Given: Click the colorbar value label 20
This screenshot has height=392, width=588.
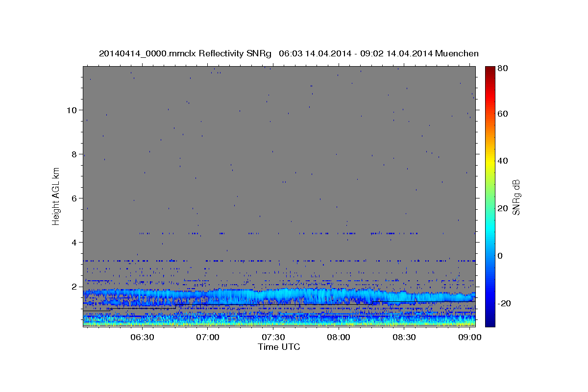Looking at the screenshot, I should pyautogui.click(x=503, y=208).
